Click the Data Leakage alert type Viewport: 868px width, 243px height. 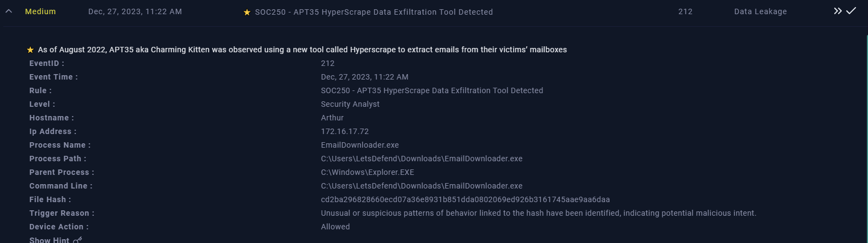pyautogui.click(x=761, y=12)
